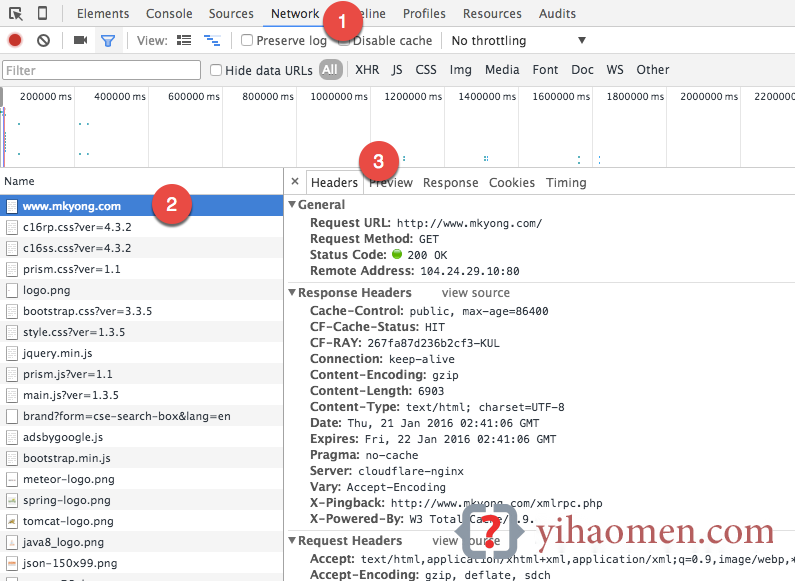Filter requests by XHR

coord(367,69)
